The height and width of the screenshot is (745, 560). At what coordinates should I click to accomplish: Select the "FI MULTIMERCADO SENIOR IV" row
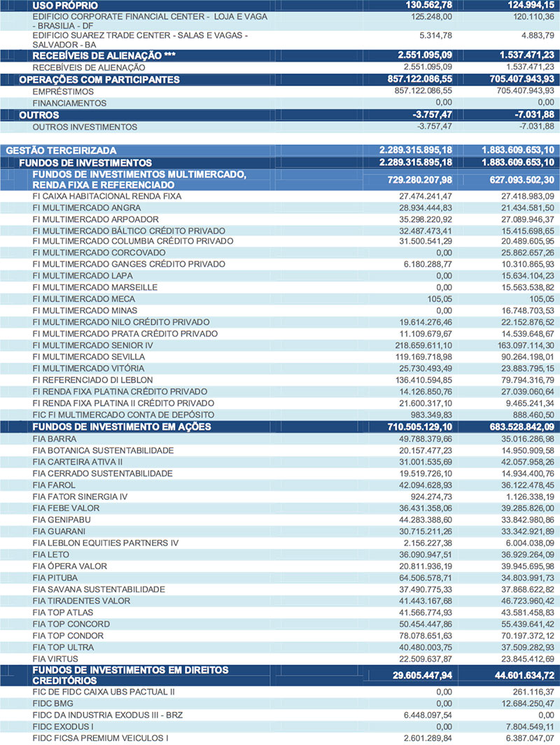point(92,345)
